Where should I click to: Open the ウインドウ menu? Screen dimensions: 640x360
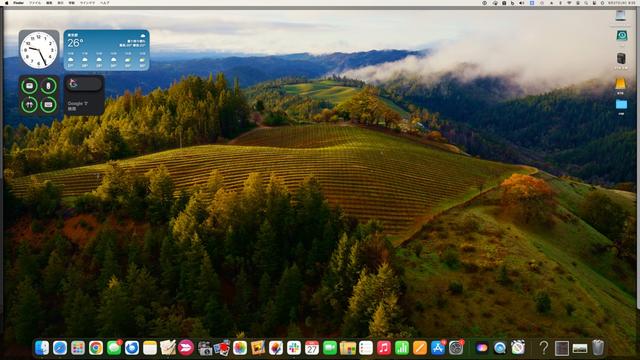pos(87,3)
